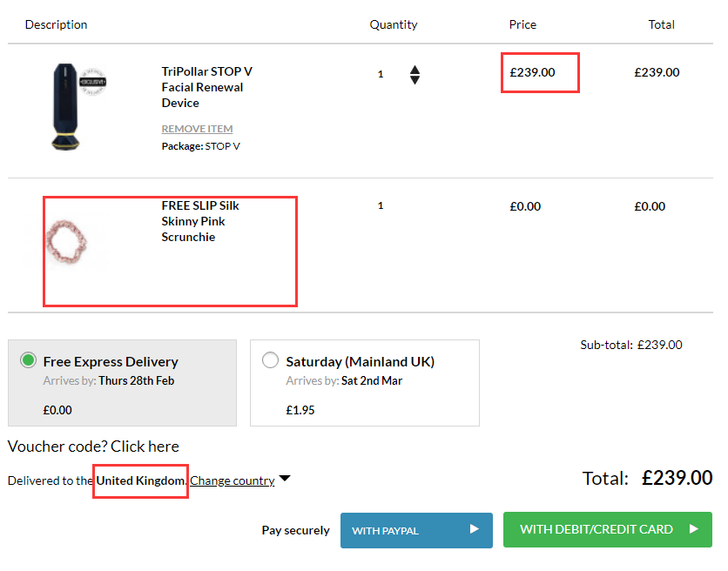Click Free Express Delivery price £0.00
Image resolution: width=728 pixels, height=571 pixels.
[57, 410]
